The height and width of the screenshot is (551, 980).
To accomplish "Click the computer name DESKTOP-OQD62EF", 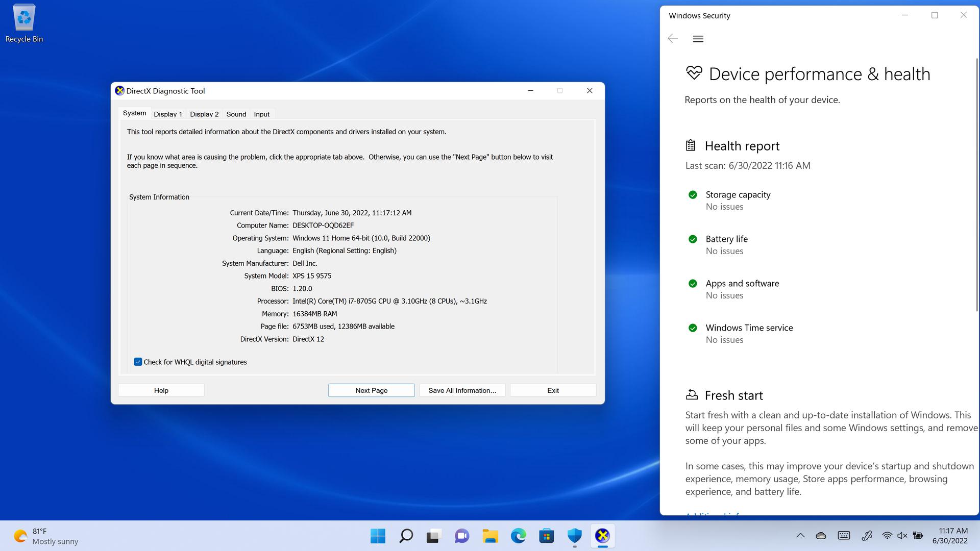I will point(323,226).
